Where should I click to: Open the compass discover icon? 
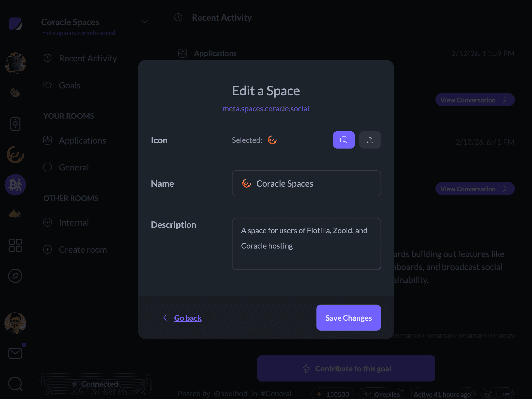(15, 276)
